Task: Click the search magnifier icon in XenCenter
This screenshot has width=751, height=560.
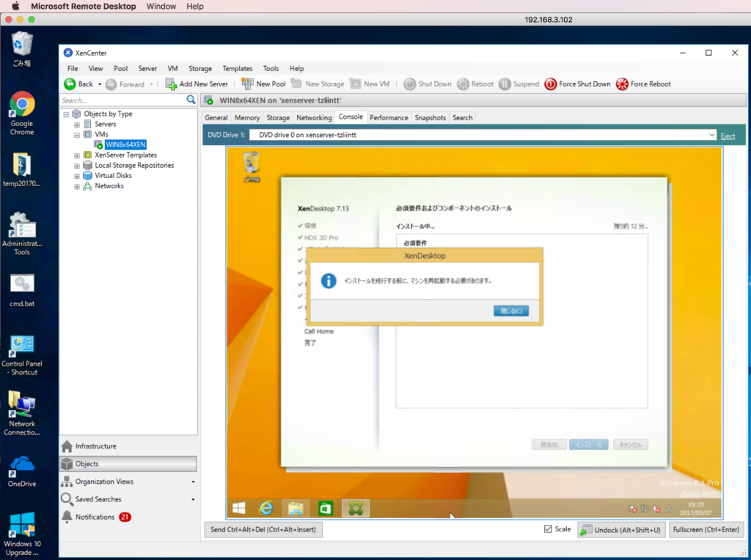Action: [191, 100]
